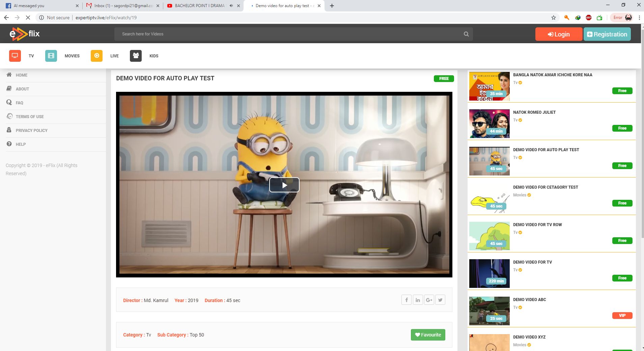
Task: Click the eFlix logo
Action: (25, 34)
